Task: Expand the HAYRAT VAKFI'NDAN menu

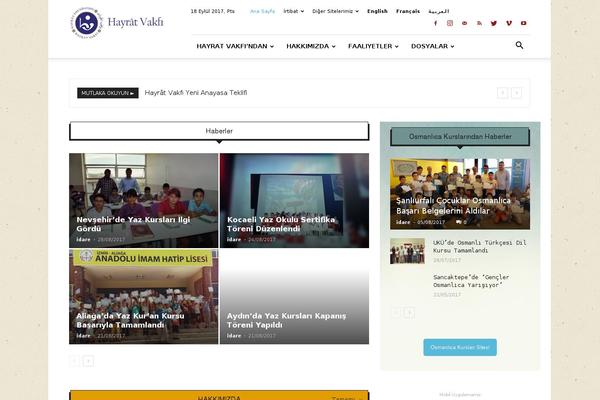Action: point(235,46)
